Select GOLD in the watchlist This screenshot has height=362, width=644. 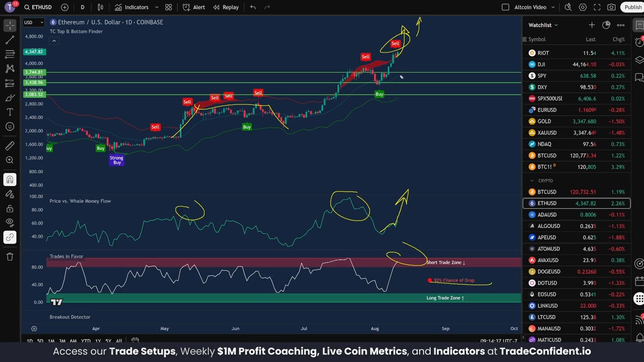pos(577,121)
